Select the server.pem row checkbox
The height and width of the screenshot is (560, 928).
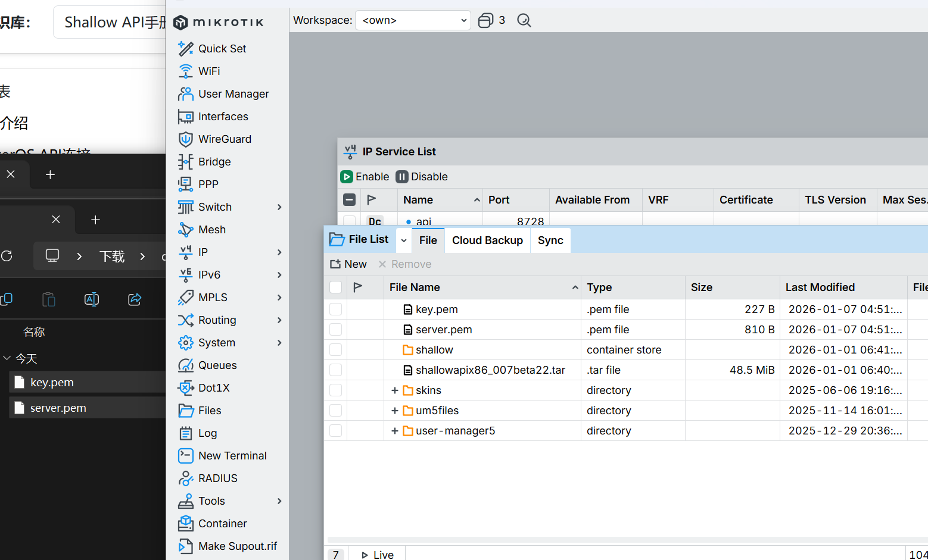point(336,330)
